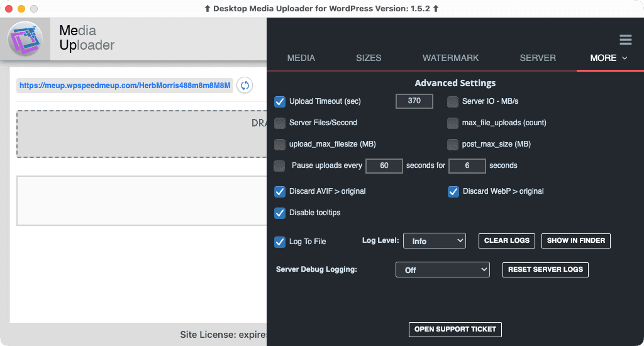Toggle Log To File checkbox
This screenshot has width=644, height=346.
point(280,242)
